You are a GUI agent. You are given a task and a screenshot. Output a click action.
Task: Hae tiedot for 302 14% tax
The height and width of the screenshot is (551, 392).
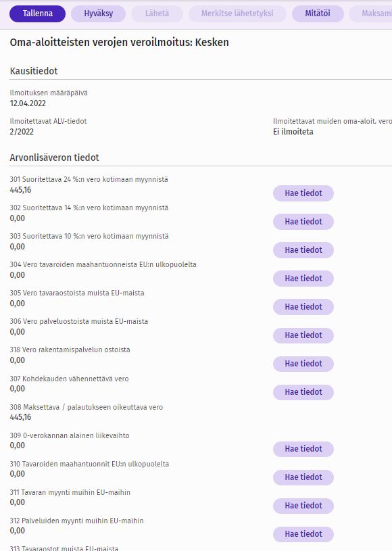pos(303,222)
